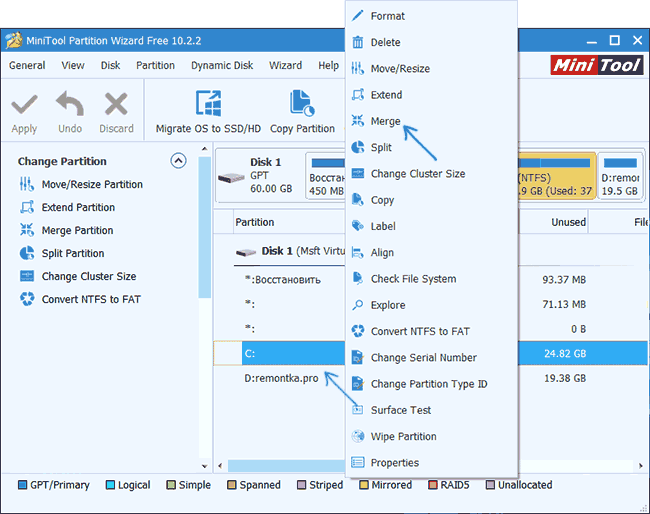Open the Partition menu
This screenshot has height=514, width=650.
click(x=155, y=65)
